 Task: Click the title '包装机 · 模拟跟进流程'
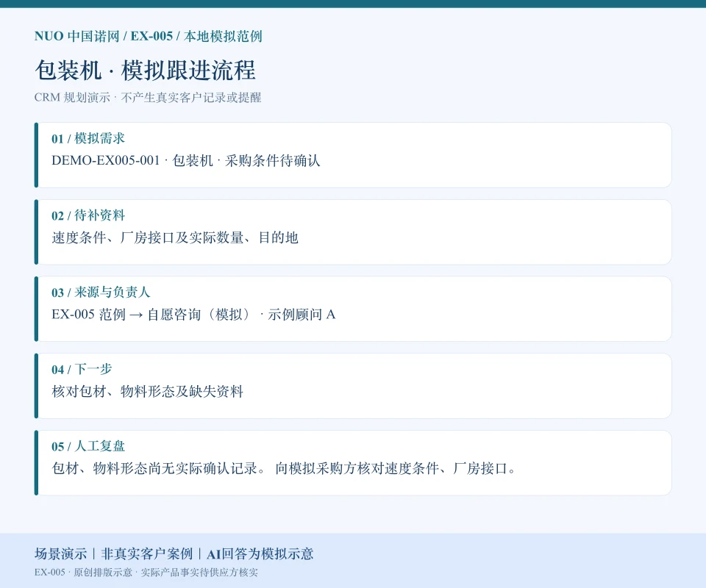pyautogui.click(x=145, y=70)
